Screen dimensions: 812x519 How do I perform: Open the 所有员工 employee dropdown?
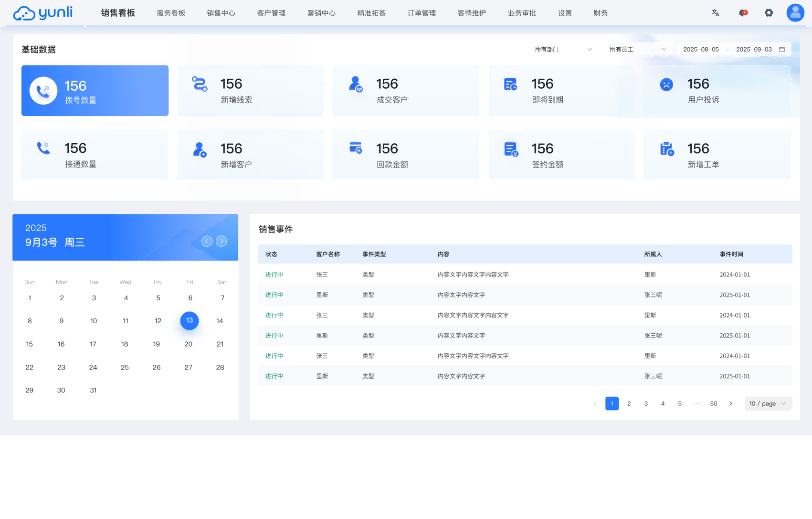pyautogui.click(x=637, y=49)
